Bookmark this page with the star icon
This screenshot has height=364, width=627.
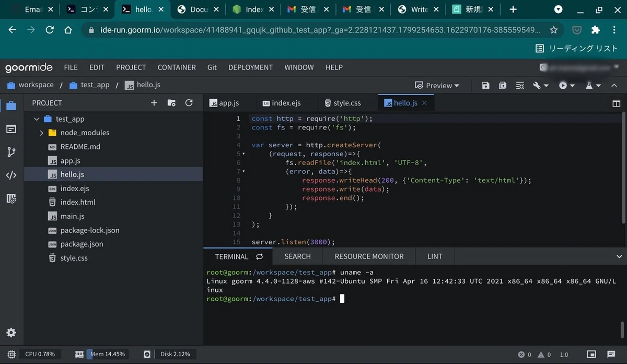(x=554, y=30)
